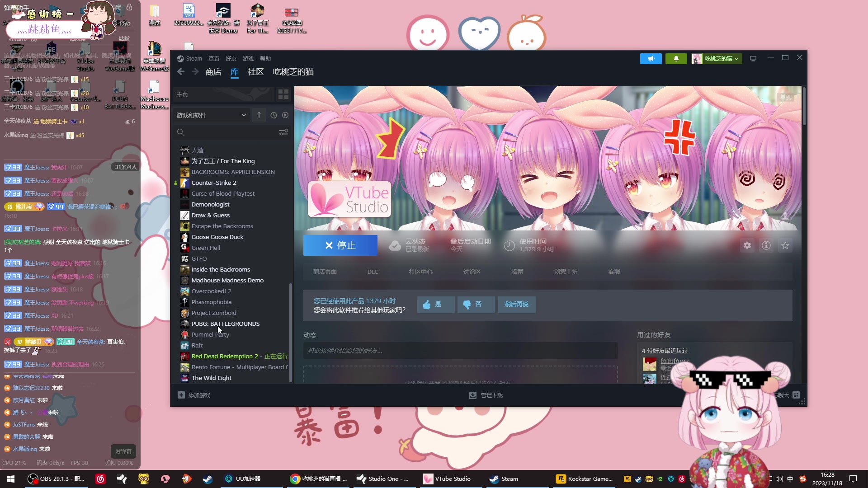Open the Madhouse Madness desktop shortcut
Viewport: 868px width, 488px height.
[154, 95]
